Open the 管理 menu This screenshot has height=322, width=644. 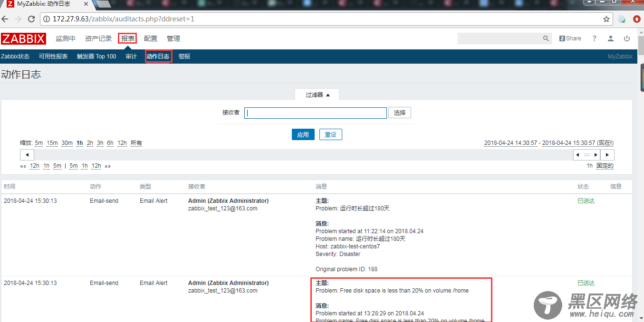click(173, 38)
